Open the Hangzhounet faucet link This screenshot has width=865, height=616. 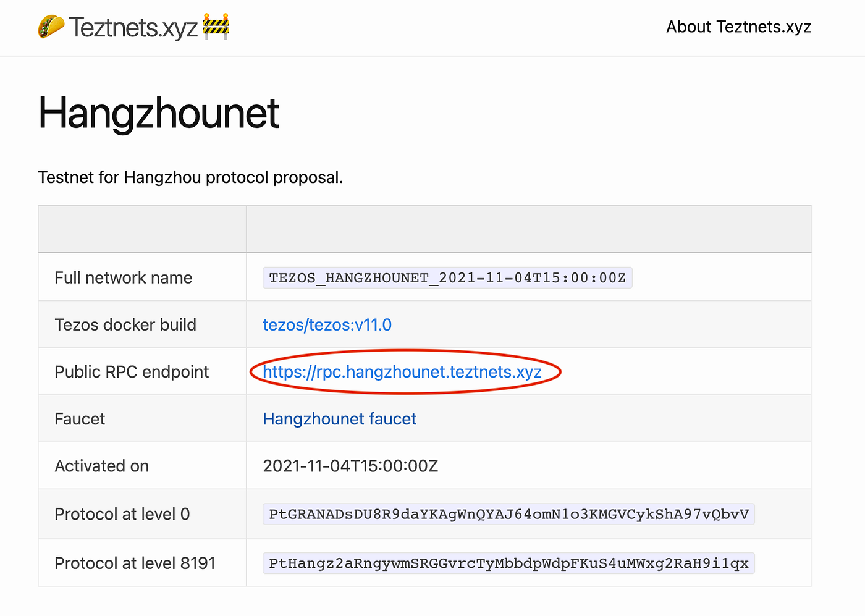339,419
